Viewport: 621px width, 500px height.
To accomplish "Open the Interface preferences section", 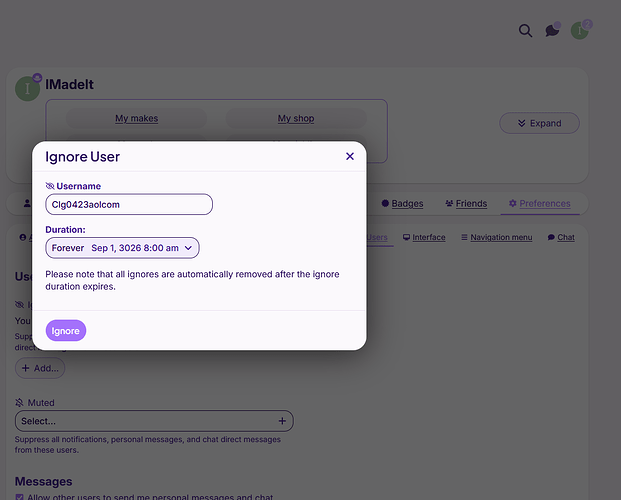I will pyautogui.click(x=424, y=237).
